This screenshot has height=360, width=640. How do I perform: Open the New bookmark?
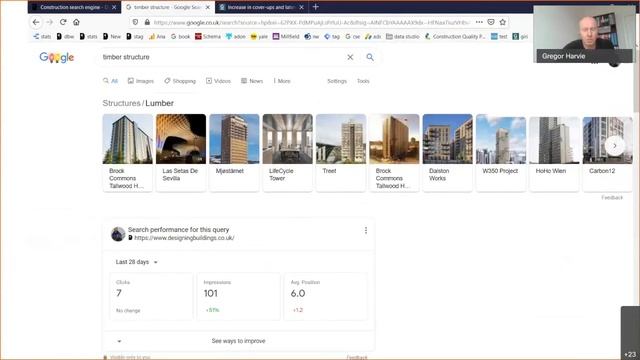tap(111, 36)
